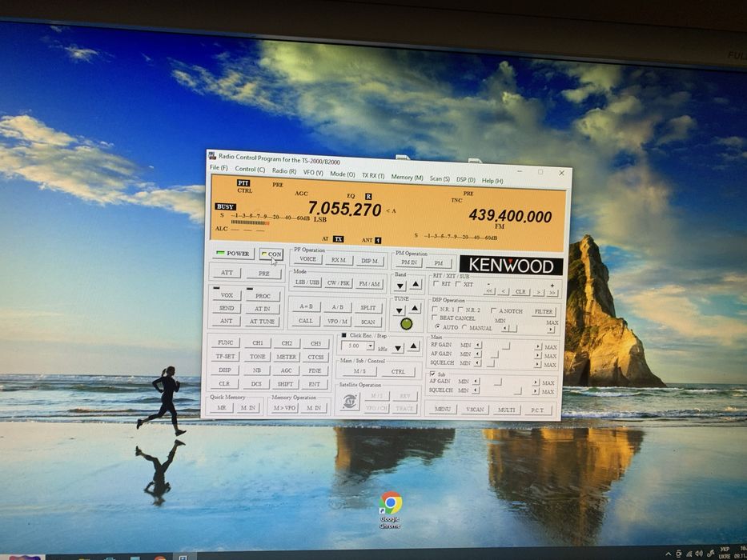Viewport: 747px width, 560px height.
Task: Turn on N.R. 2 noise reduction
Action: pos(460,310)
